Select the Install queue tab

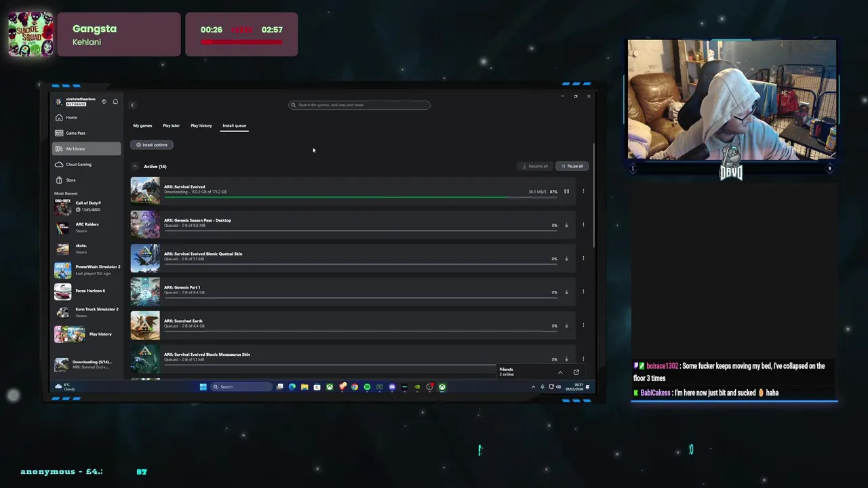(234, 125)
